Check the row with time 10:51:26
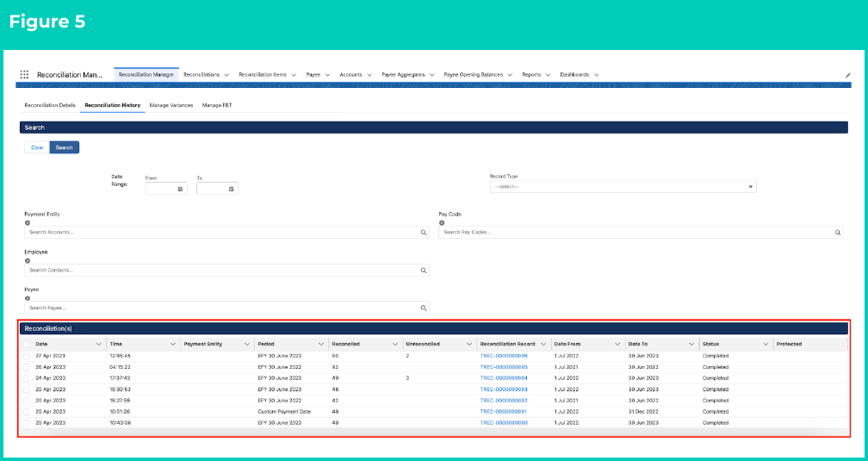Screen dimensions: 868x461 (x=26, y=412)
